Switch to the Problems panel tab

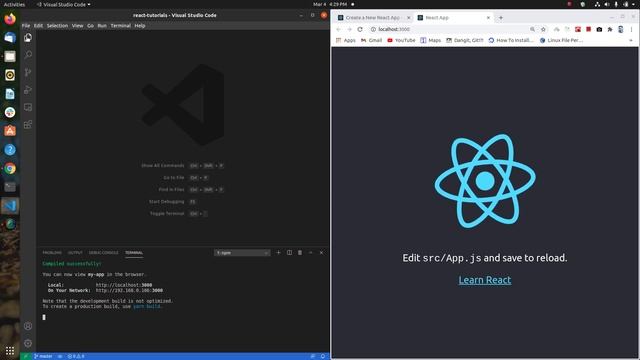tap(52, 253)
